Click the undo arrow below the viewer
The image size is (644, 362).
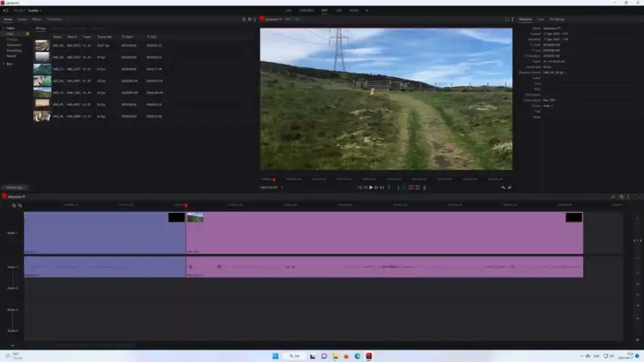point(503,188)
